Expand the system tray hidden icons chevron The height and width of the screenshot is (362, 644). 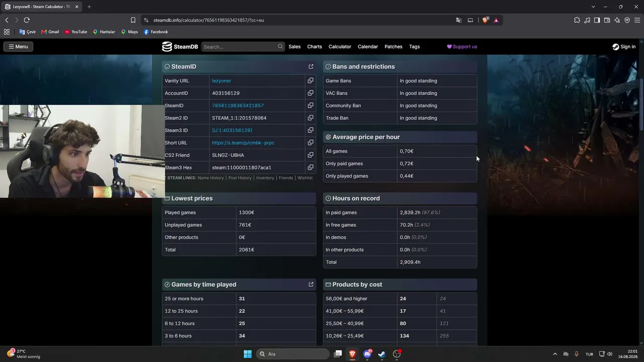[555, 354]
